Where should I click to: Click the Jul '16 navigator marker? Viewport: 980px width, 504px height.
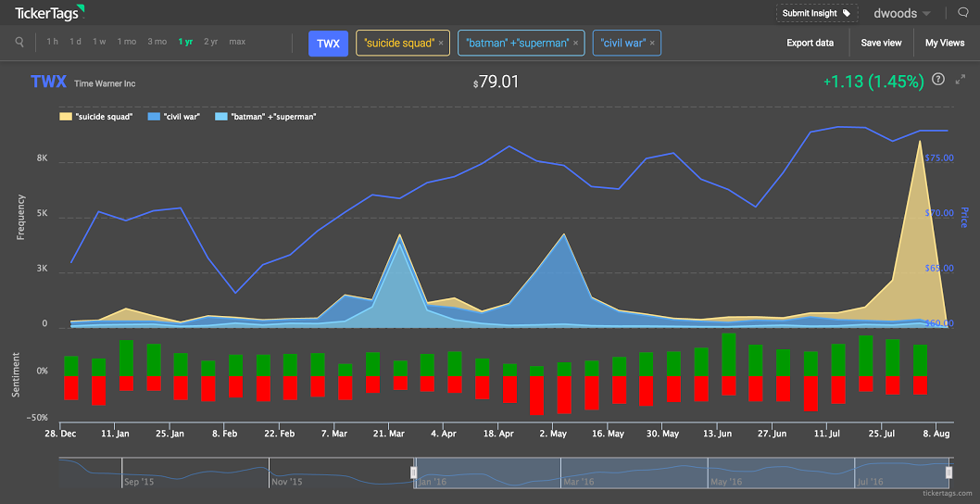tap(873, 482)
